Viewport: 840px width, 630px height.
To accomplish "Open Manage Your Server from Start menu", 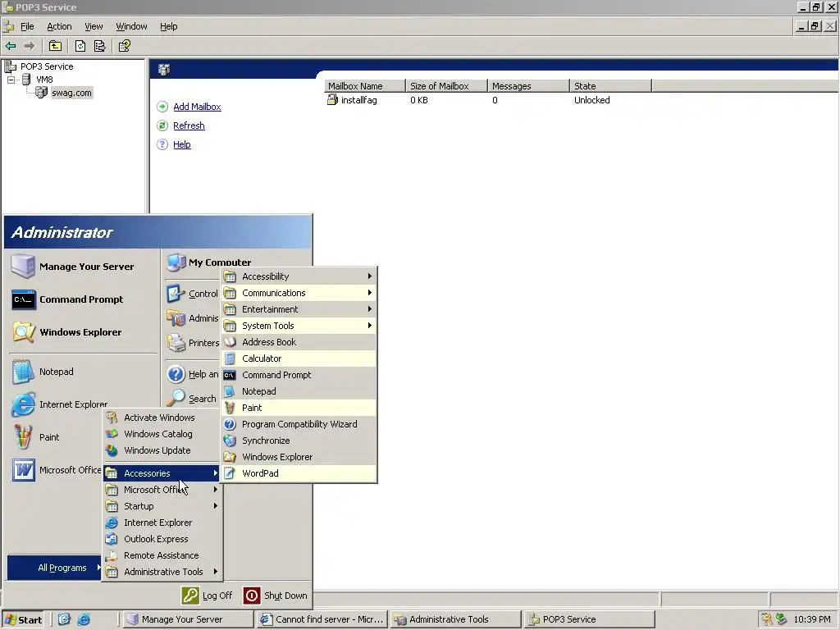I will (83, 267).
